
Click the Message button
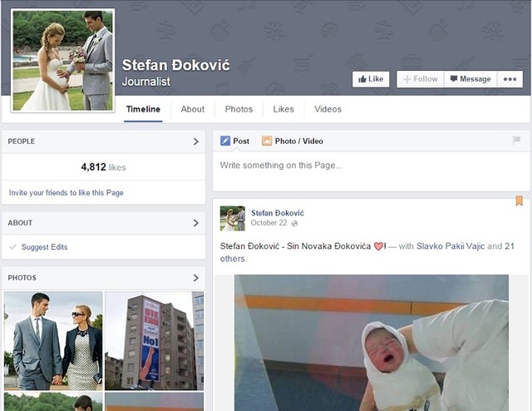(470, 79)
